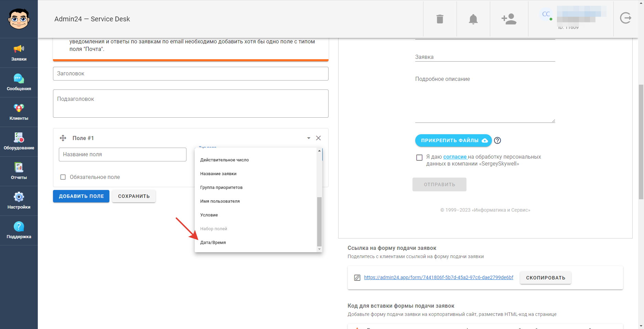
Task: Open the user profile avatar CC
Action: tap(546, 14)
